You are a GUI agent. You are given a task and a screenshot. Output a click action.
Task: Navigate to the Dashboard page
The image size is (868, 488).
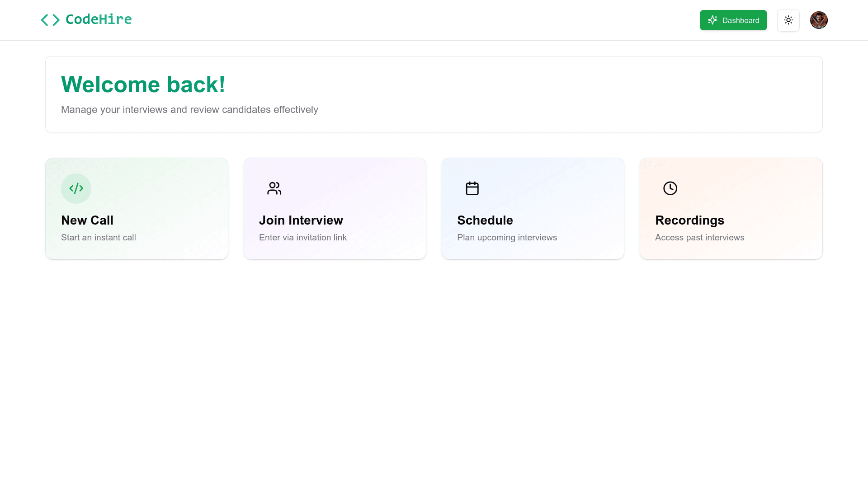[x=733, y=20]
